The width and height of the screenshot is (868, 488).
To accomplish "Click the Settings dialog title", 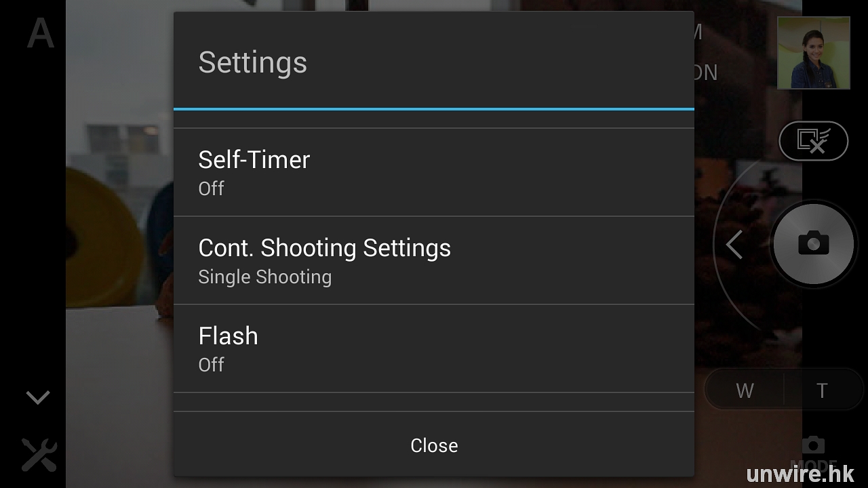I will 252,62.
